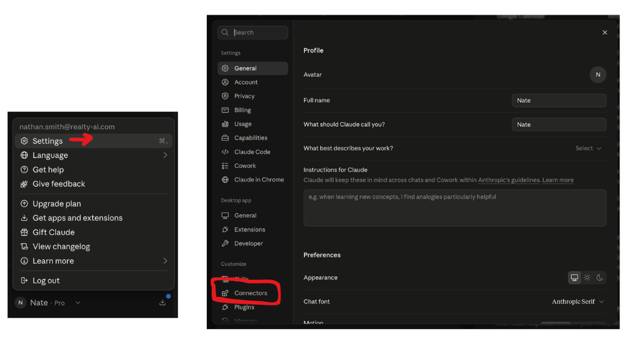Image resolution: width=644 pixels, height=338 pixels.
Task: Click the Gift Claude present icon
Action: tap(24, 232)
